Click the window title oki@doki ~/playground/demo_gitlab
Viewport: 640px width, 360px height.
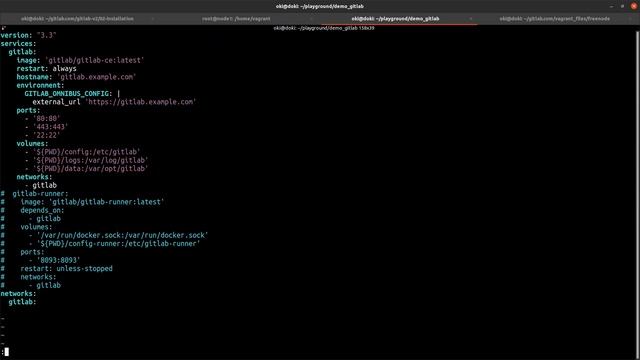tap(320, 6)
